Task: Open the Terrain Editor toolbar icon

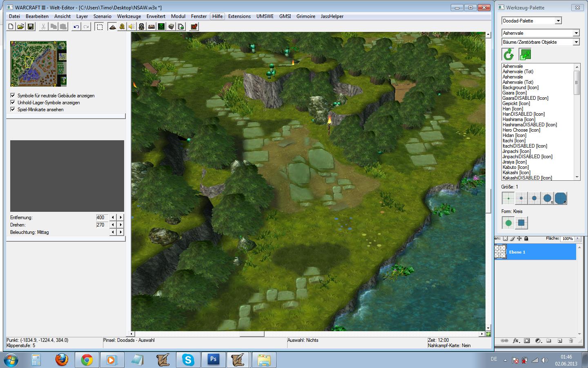Action: [x=112, y=27]
